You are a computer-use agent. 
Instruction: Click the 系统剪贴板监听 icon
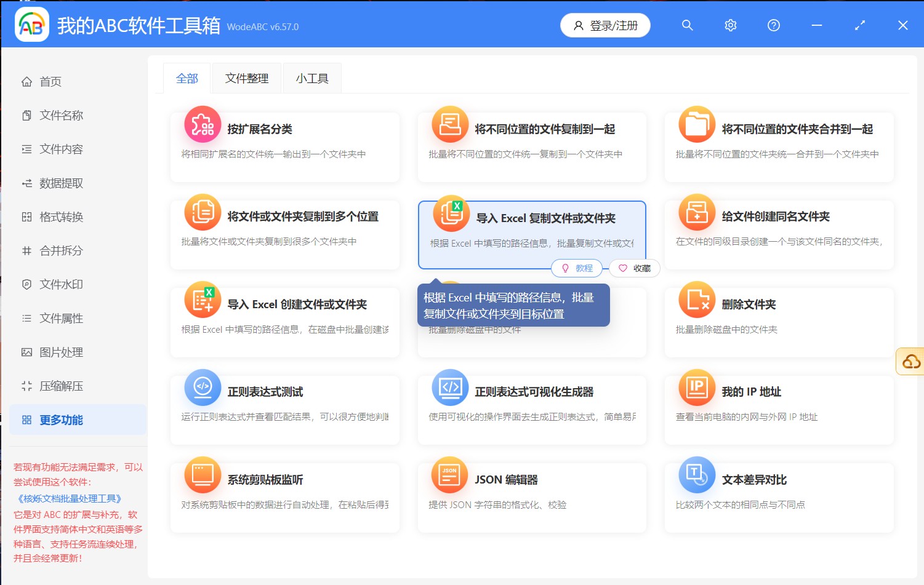tap(203, 475)
